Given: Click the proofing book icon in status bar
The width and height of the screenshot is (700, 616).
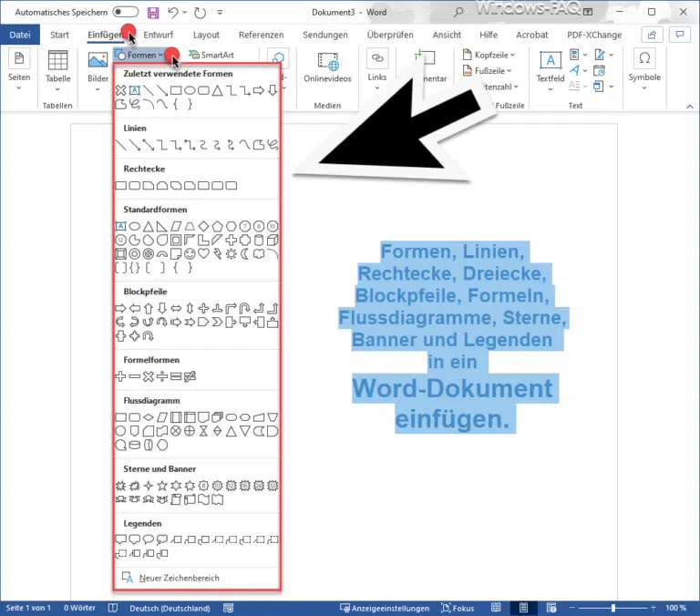Looking at the screenshot, I should pyautogui.click(x=113, y=608).
